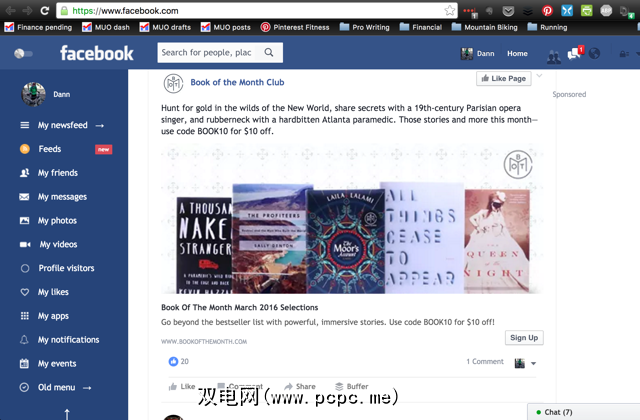Go to Home in top bar
Image resolution: width=640 pixels, height=420 pixels.
point(517,53)
